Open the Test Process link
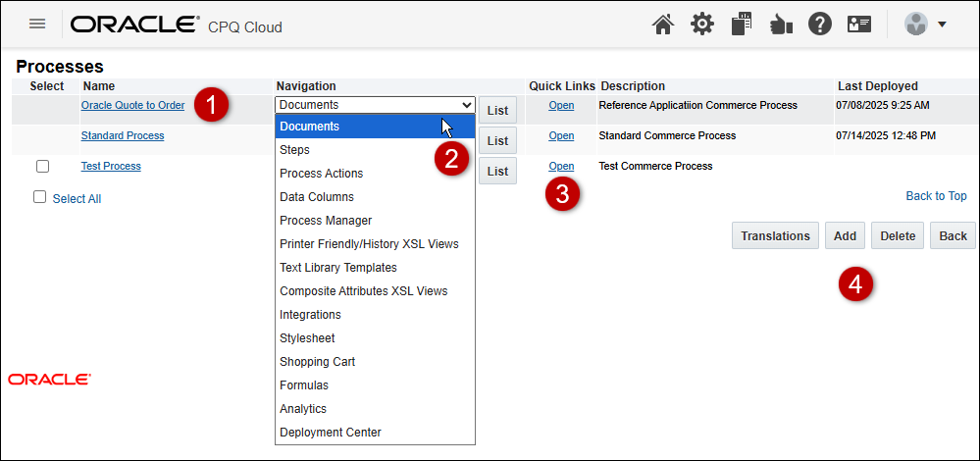The width and height of the screenshot is (980, 461). click(x=111, y=166)
